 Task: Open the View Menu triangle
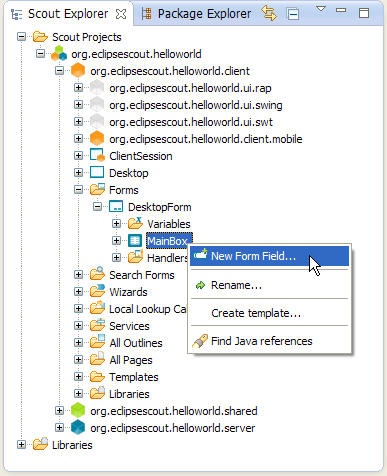click(x=321, y=9)
